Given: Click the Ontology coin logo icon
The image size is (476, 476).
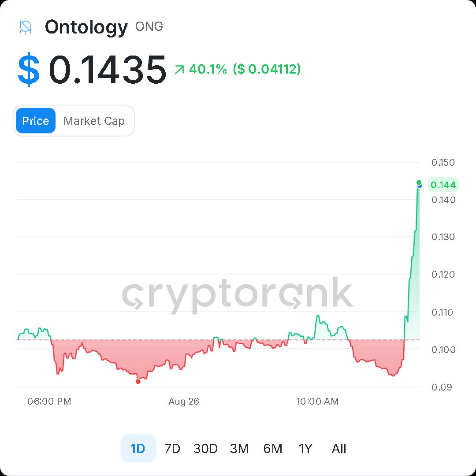Looking at the screenshot, I should 26,27.
